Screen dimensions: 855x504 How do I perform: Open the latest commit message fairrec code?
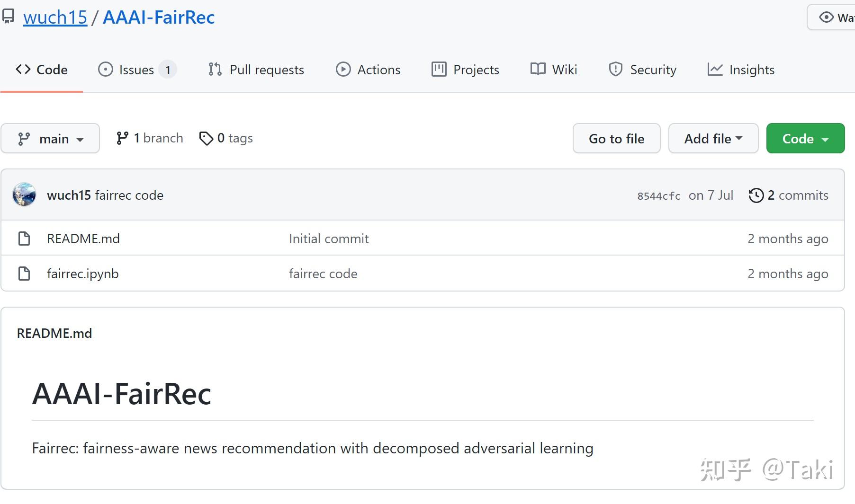coord(129,195)
